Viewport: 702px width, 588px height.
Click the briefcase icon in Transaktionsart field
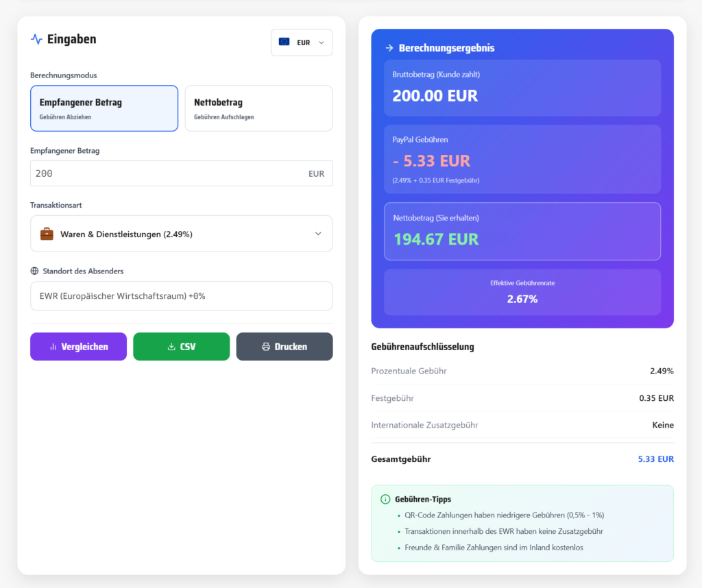[47, 234]
